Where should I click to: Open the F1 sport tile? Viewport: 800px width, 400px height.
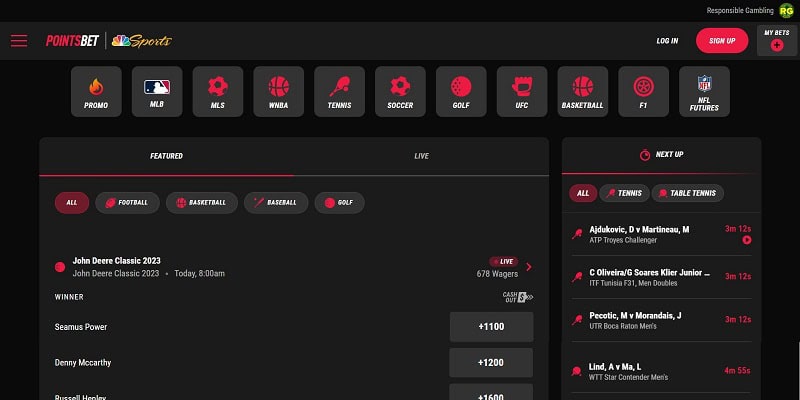click(643, 91)
